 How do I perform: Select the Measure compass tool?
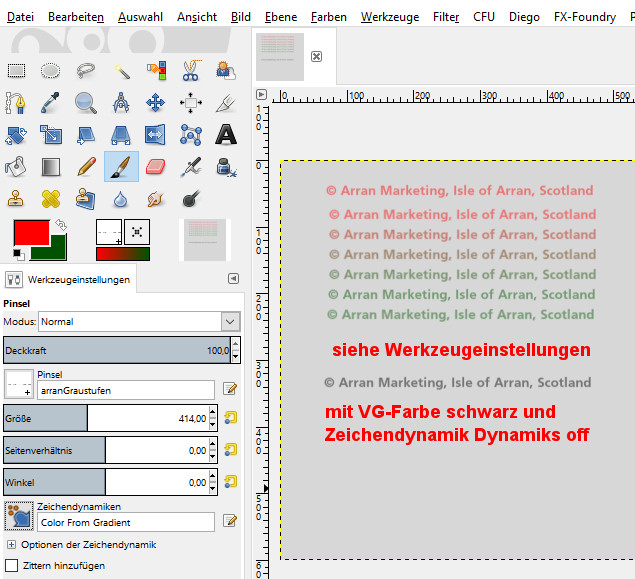pos(121,103)
